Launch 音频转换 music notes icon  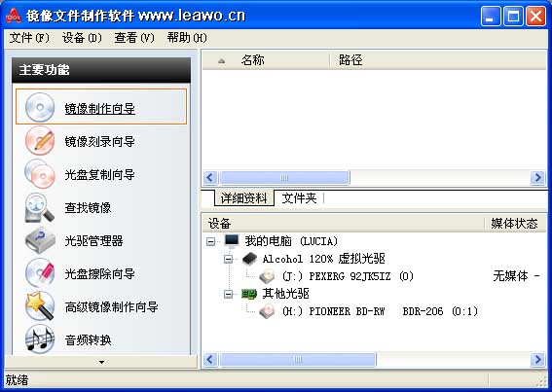pos(40,339)
